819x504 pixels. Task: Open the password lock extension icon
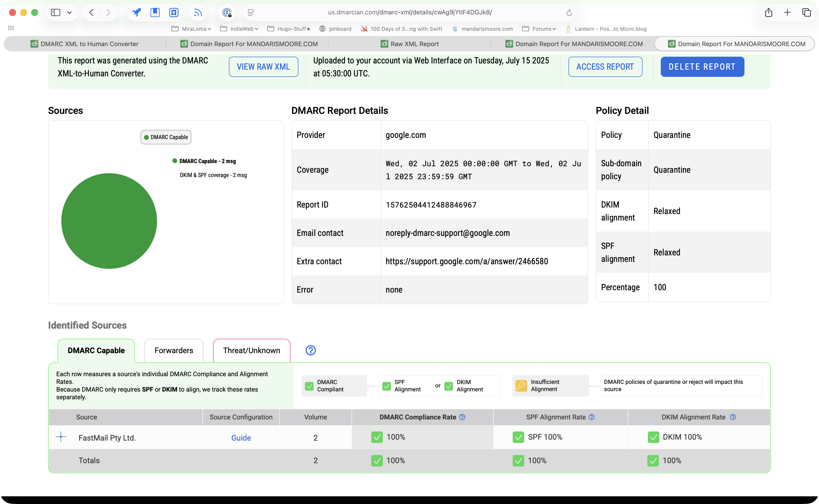[227, 13]
